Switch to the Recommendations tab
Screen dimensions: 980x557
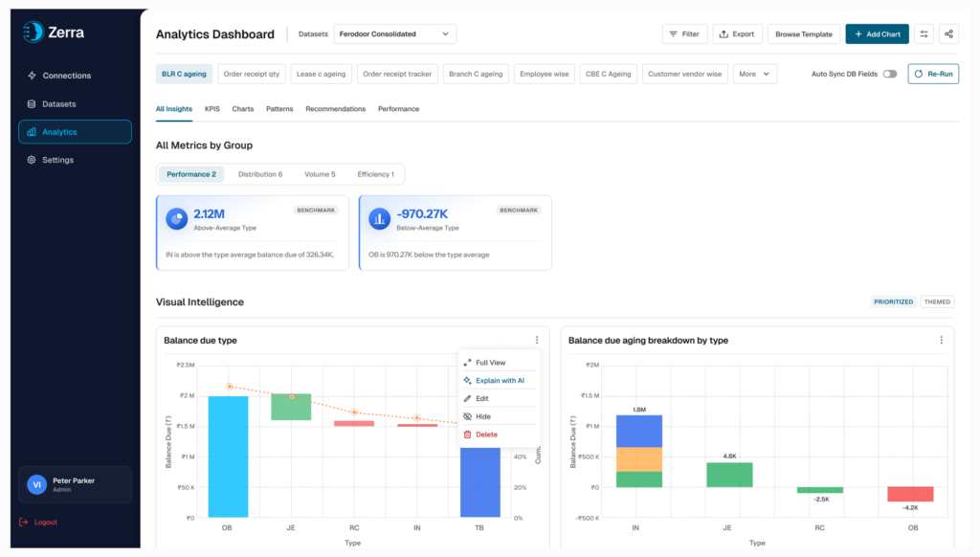click(336, 109)
